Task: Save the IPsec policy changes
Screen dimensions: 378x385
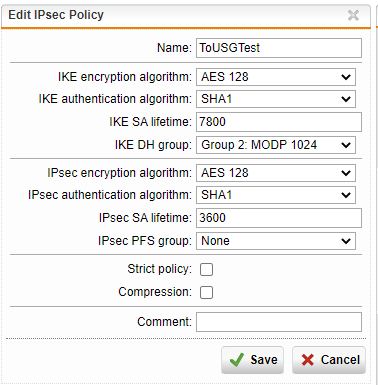Action: (252, 360)
